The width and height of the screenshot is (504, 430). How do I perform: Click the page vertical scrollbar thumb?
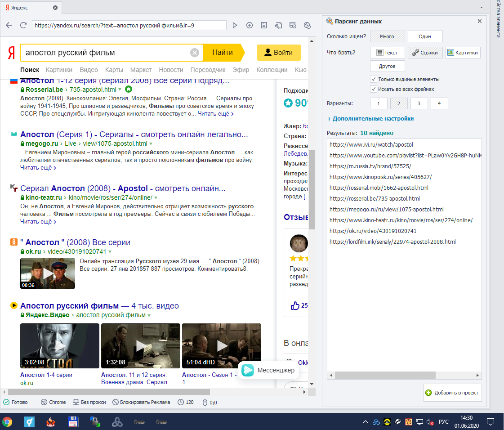tap(312, 190)
